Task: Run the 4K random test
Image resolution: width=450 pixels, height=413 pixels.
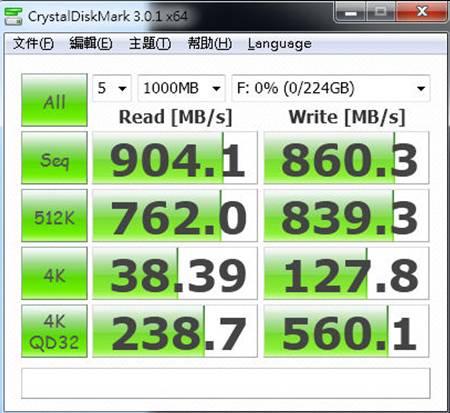Action: tap(54, 273)
